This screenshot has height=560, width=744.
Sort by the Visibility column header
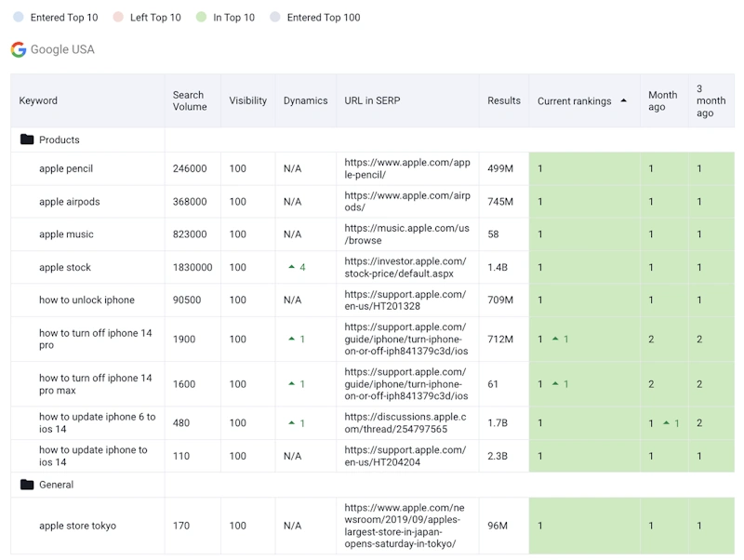click(247, 100)
